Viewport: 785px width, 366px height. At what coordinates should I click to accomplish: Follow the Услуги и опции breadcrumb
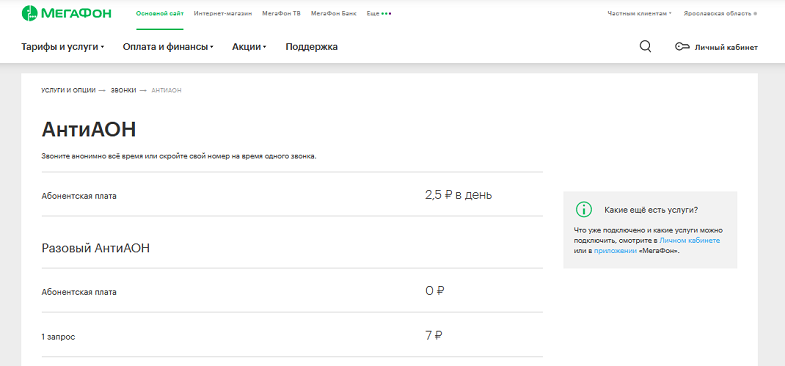point(69,90)
